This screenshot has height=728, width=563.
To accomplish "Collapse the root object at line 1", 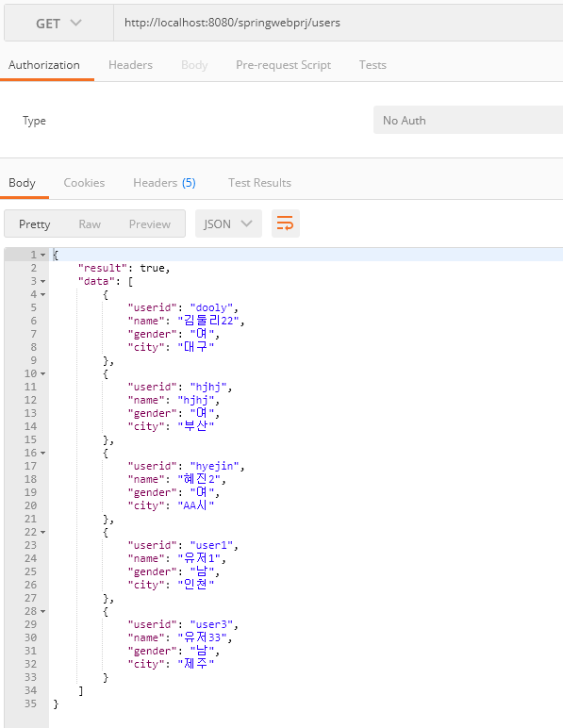I will coord(42,255).
